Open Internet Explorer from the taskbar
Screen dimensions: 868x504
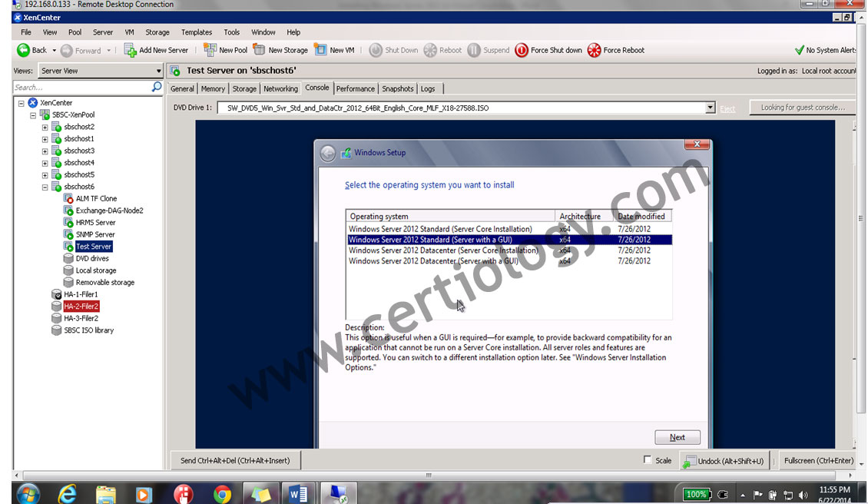pos(67,493)
